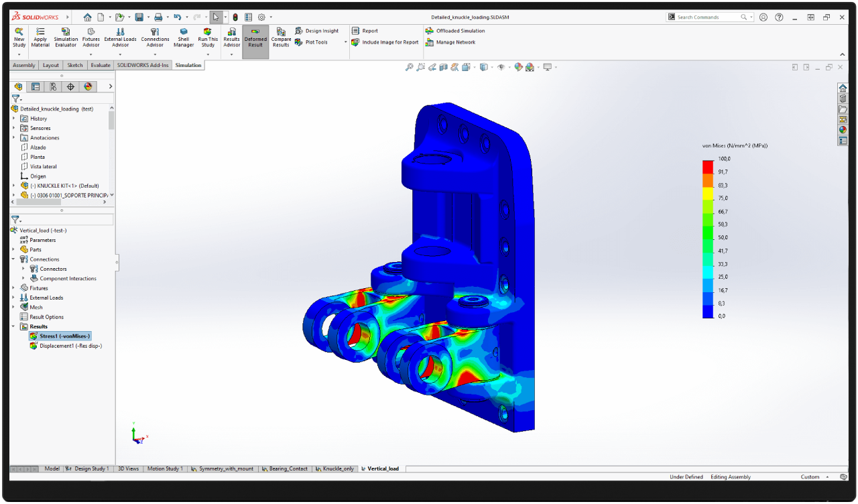Open the Design Library task pane icon
Image resolution: width=858 pixels, height=504 pixels.
[843, 99]
